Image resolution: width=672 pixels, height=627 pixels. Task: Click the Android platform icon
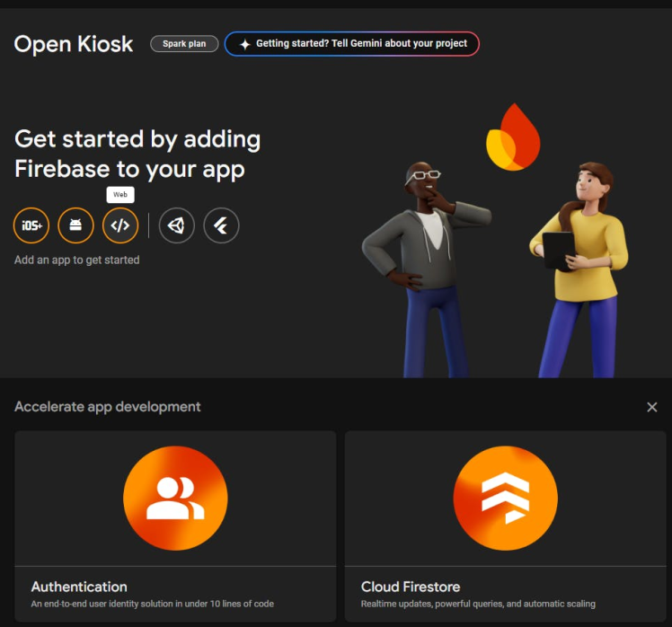[75, 225]
